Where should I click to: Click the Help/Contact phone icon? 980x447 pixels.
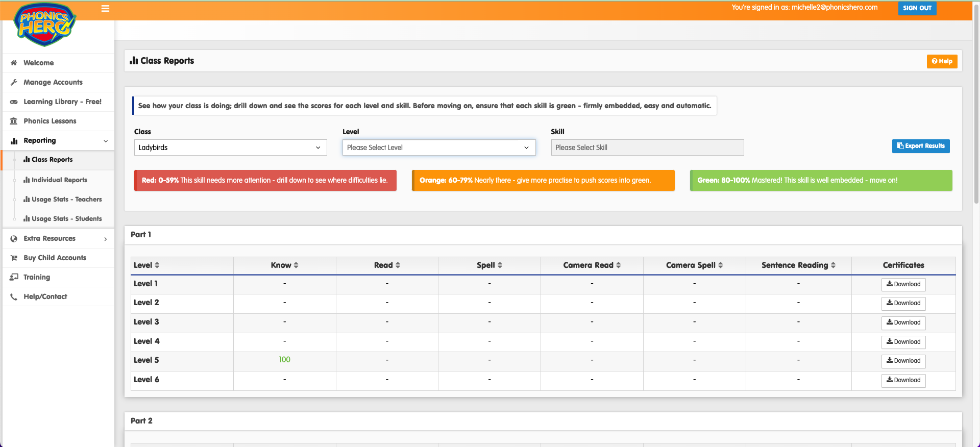(x=14, y=296)
